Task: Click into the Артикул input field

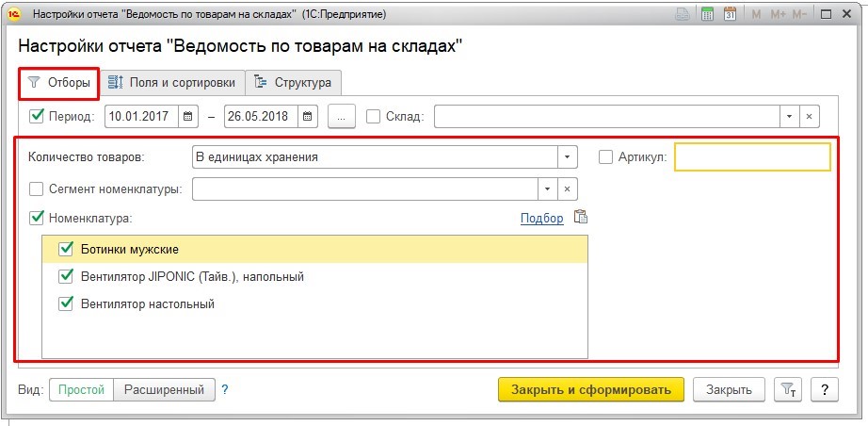Action: (x=752, y=157)
